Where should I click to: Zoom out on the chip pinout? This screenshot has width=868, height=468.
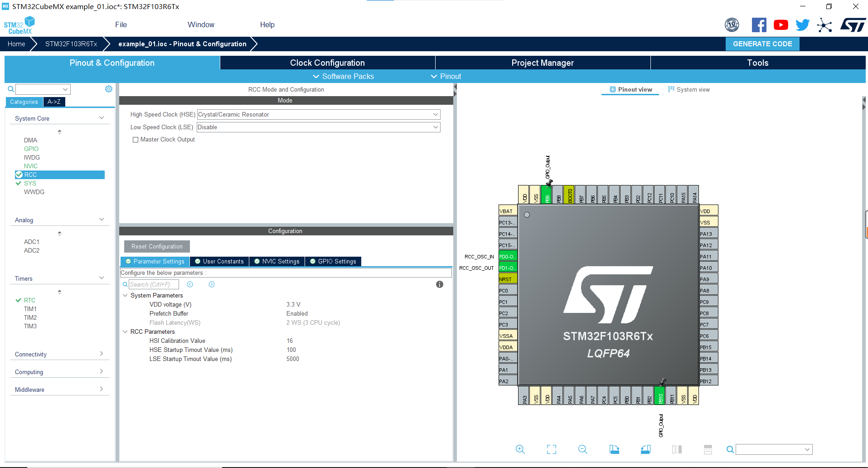pos(583,449)
